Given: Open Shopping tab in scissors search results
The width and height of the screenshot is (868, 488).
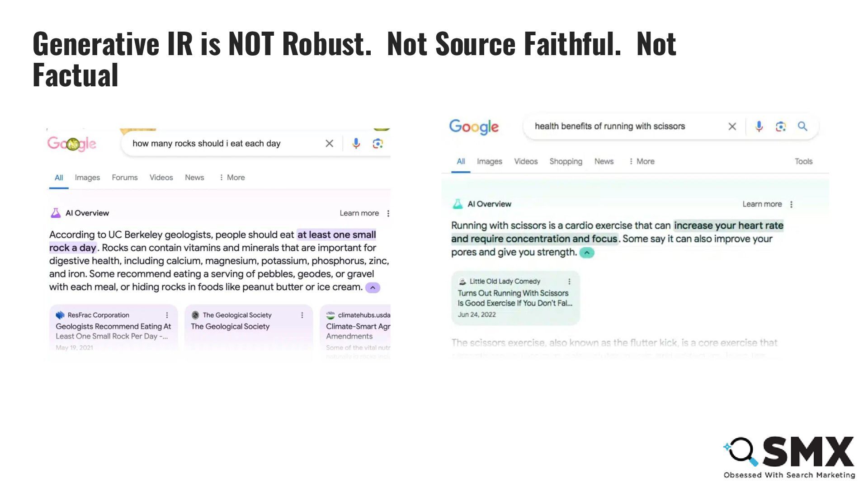Looking at the screenshot, I should click(x=566, y=161).
